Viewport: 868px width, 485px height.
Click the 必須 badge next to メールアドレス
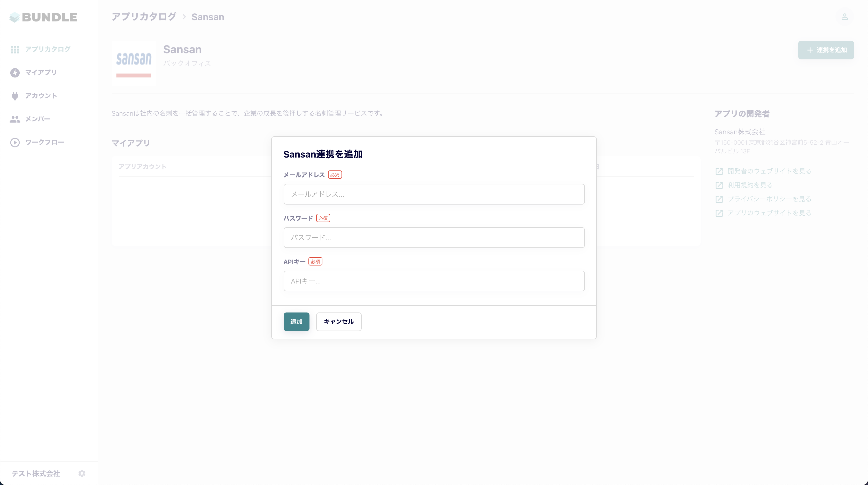click(335, 175)
